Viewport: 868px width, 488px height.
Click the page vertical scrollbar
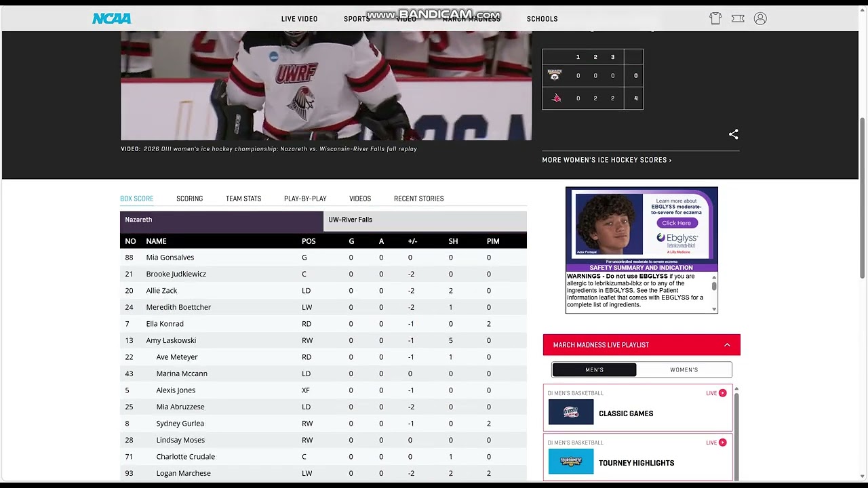pos(863,197)
